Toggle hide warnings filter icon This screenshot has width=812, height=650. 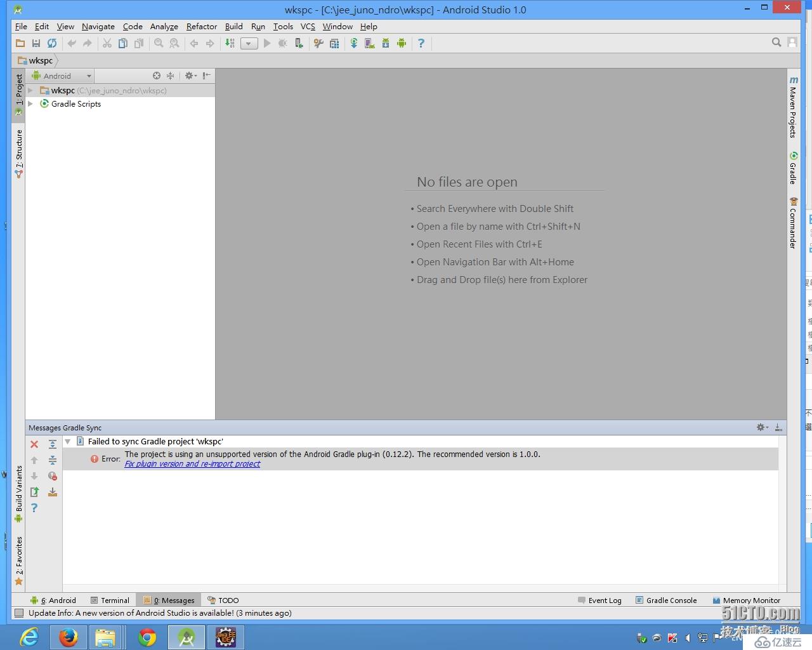pyautogui.click(x=53, y=476)
